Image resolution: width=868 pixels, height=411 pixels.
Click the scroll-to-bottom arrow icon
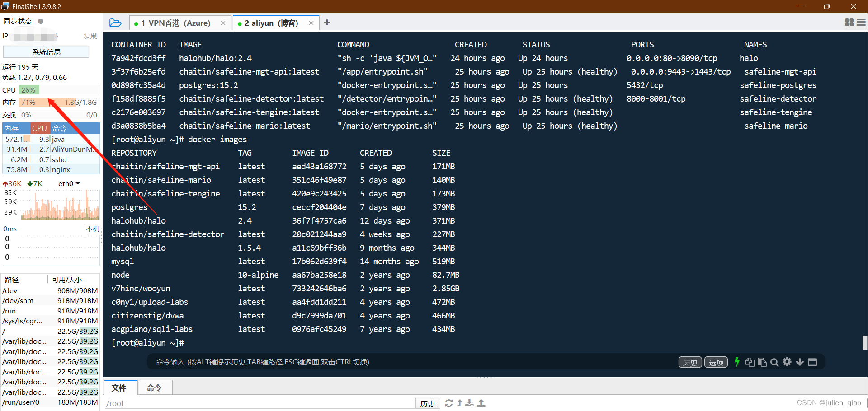pyautogui.click(x=800, y=362)
